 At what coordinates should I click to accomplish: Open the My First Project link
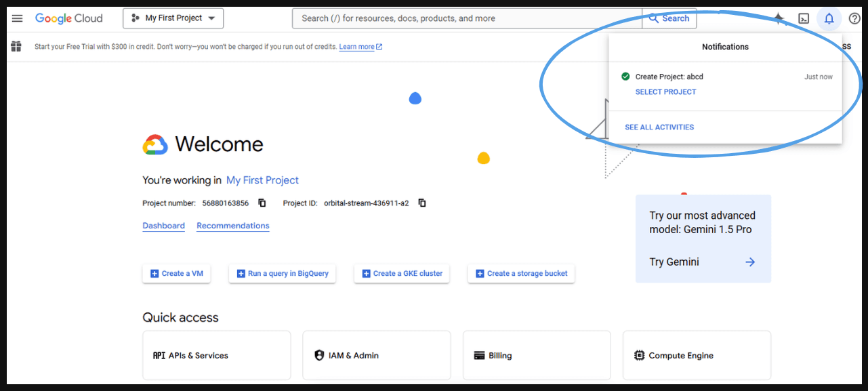coord(262,180)
